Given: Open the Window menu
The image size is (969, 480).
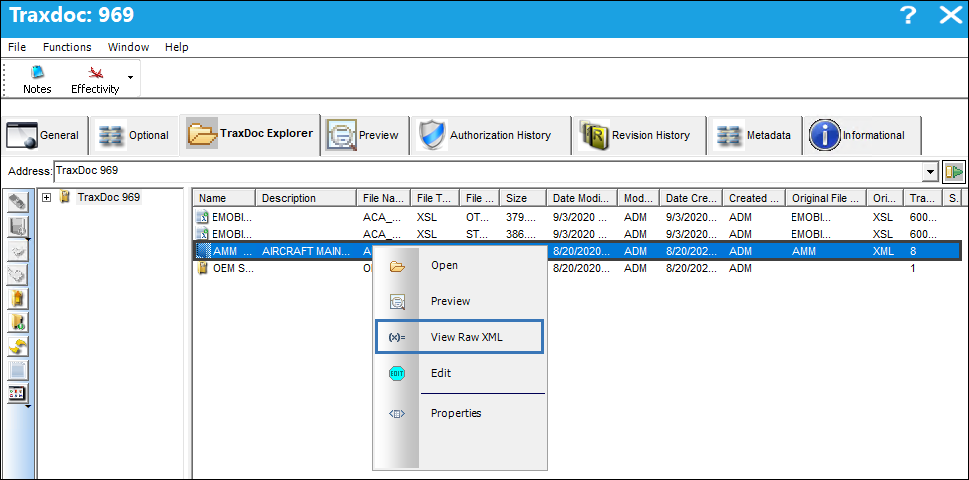Looking at the screenshot, I should pyautogui.click(x=129, y=48).
